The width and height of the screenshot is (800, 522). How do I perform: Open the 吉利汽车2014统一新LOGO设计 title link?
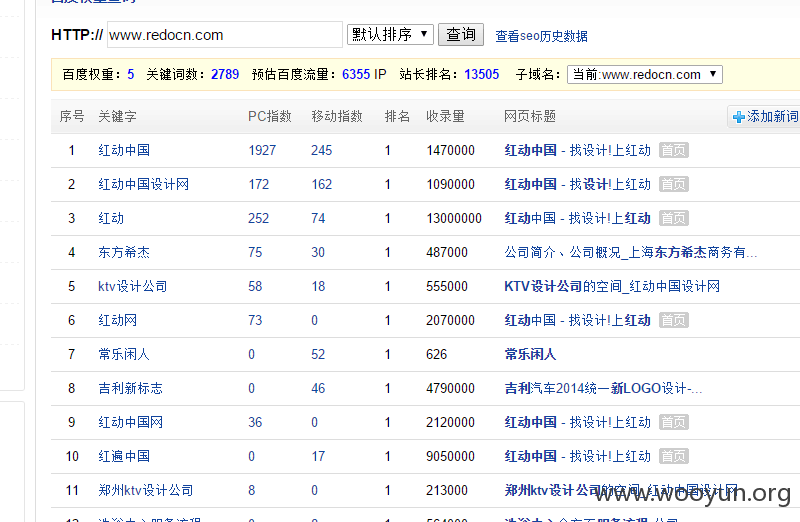pos(603,388)
